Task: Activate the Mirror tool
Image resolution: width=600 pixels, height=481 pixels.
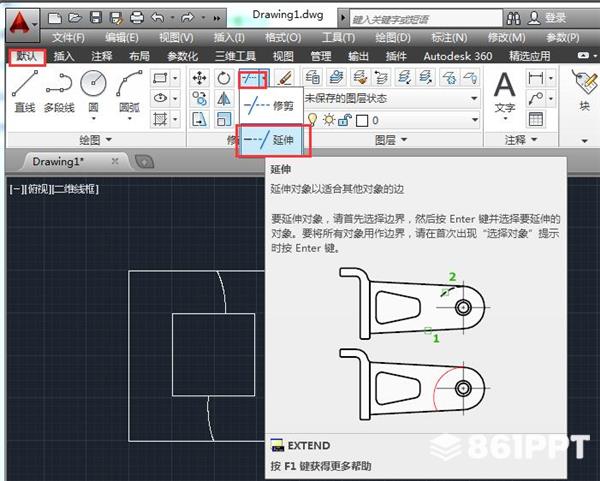Action: point(223,99)
